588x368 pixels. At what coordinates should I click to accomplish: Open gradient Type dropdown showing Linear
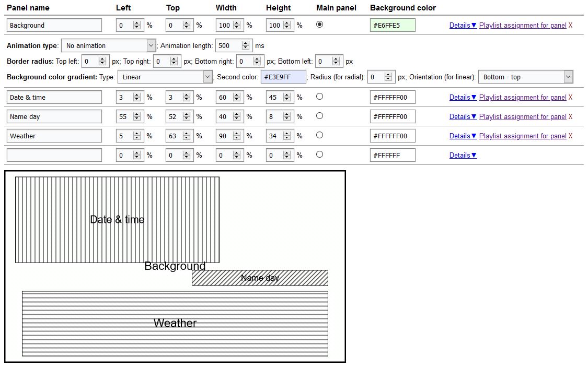pos(164,77)
